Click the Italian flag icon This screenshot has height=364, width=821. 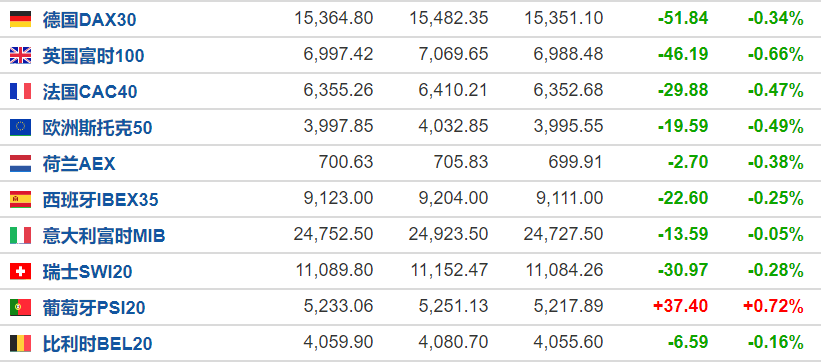(20, 235)
